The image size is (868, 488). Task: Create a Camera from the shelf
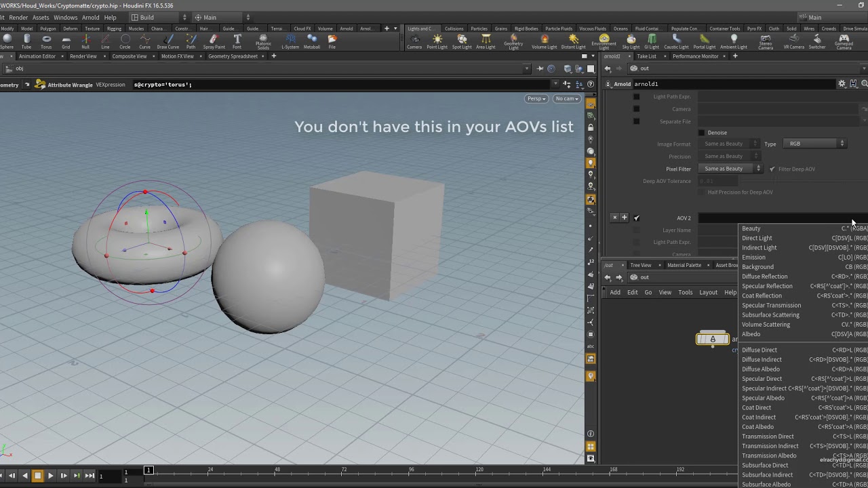tap(414, 41)
